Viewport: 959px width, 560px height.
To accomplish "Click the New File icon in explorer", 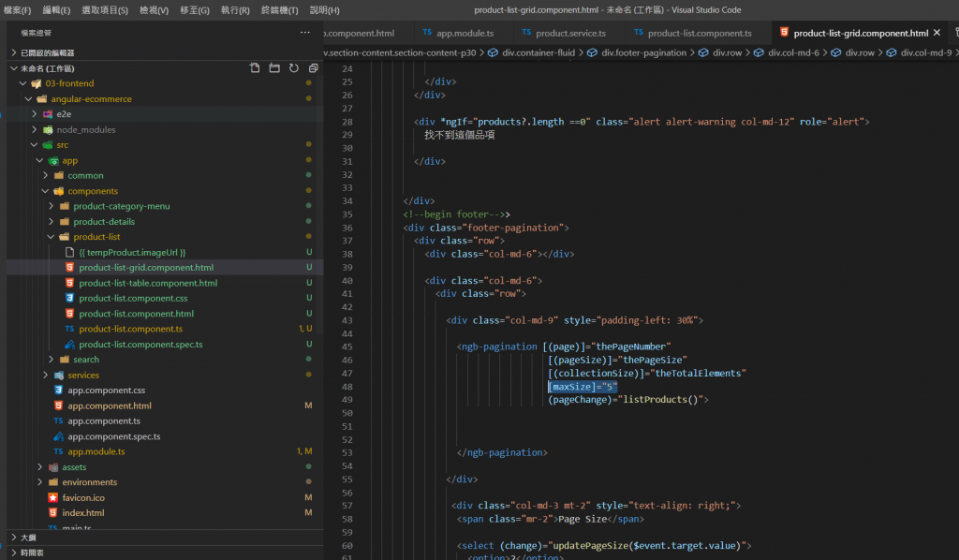I will 255,68.
